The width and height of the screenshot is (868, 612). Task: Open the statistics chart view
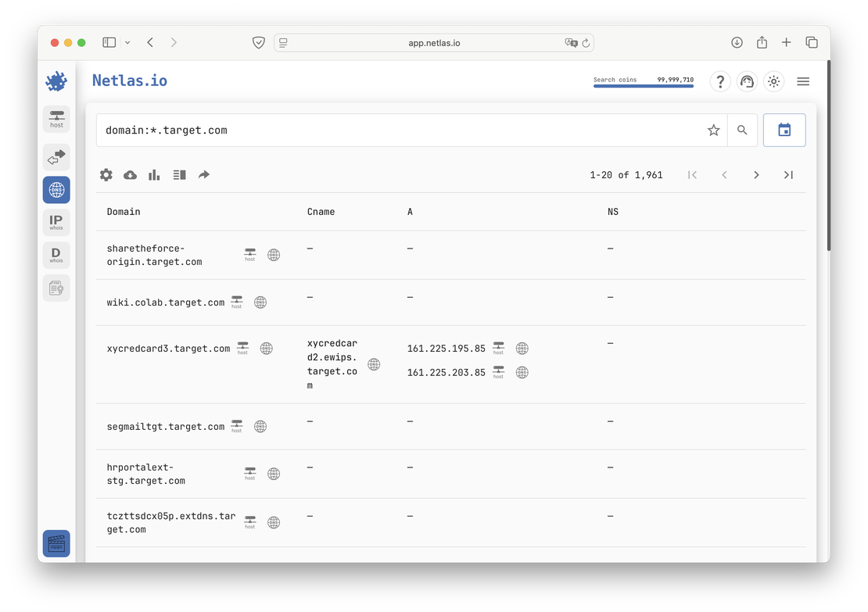coord(153,174)
